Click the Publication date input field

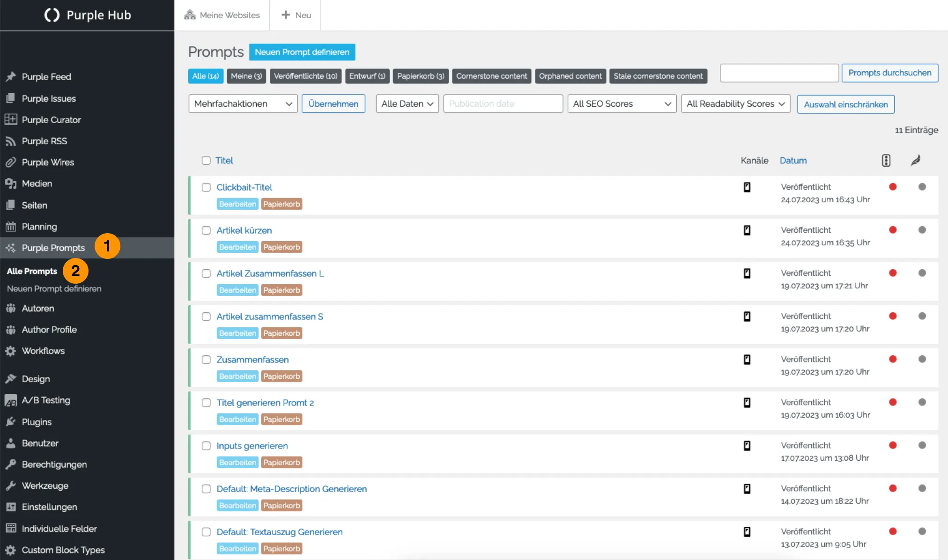point(503,104)
